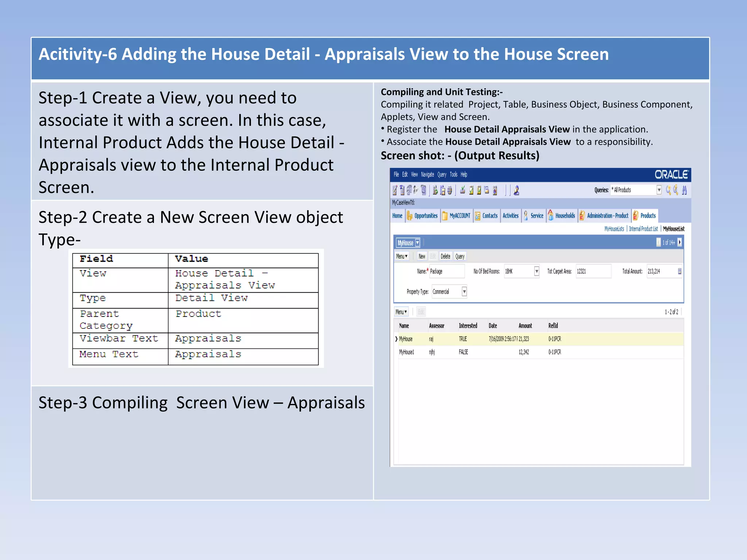Click the FALSE value in MyHouse1 row
This screenshot has height=560, width=747.
click(x=463, y=352)
